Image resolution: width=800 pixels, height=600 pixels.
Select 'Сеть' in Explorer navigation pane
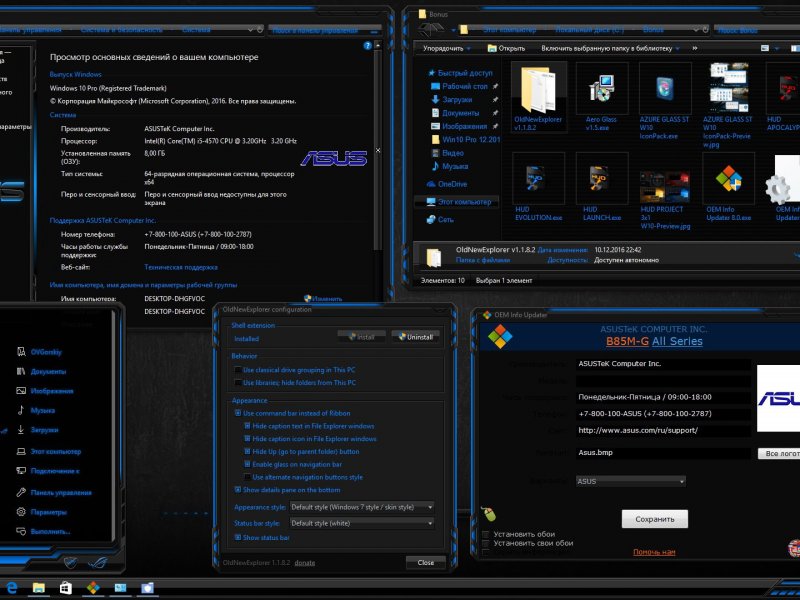(x=440, y=219)
